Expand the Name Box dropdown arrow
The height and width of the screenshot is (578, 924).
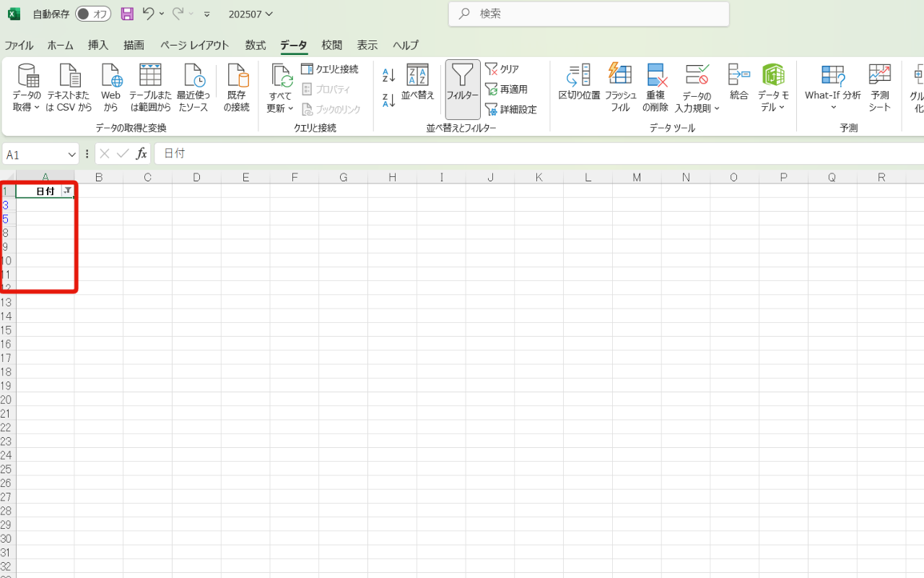(x=71, y=155)
